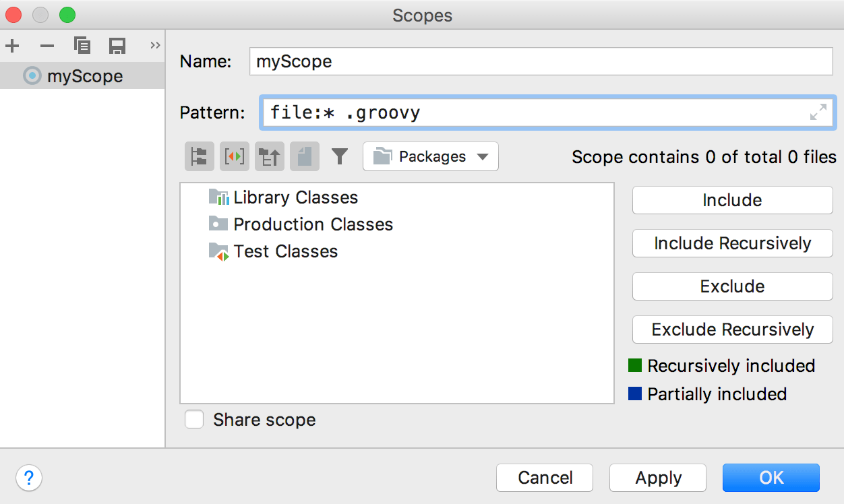Image resolution: width=844 pixels, height=504 pixels.
Task: Toggle Flatten Packages view icon
Action: (200, 156)
